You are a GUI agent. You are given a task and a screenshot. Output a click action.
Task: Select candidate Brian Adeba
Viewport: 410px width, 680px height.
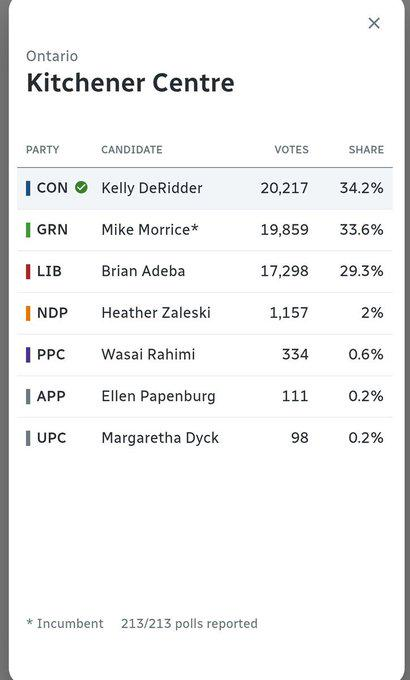[x=143, y=271]
